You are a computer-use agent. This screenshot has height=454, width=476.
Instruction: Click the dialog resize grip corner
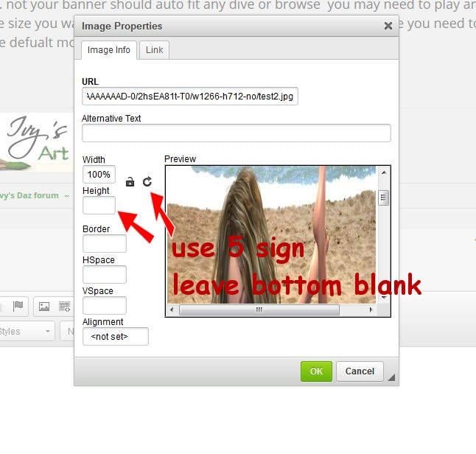click(x=391, y=377)
